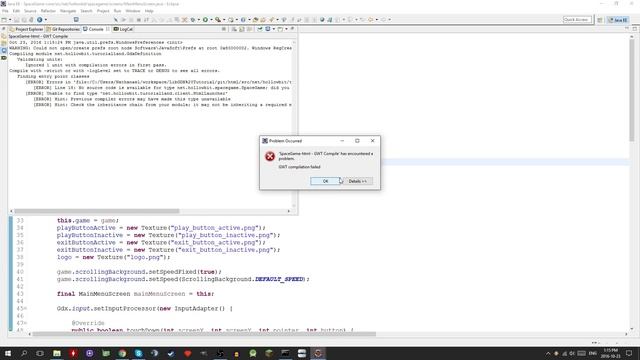Select the Java EE perspective button
The height and width of the screenshot is (360, 640).
[618, 20]
